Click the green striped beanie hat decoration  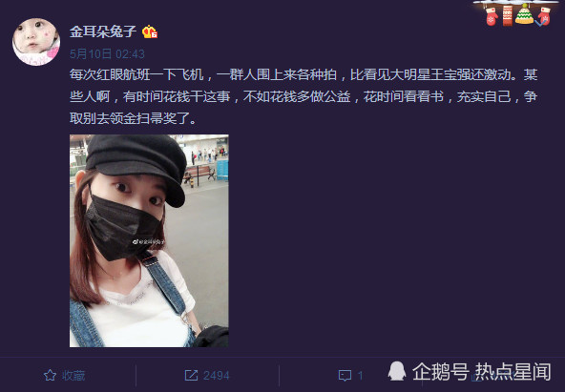(524, 13)
